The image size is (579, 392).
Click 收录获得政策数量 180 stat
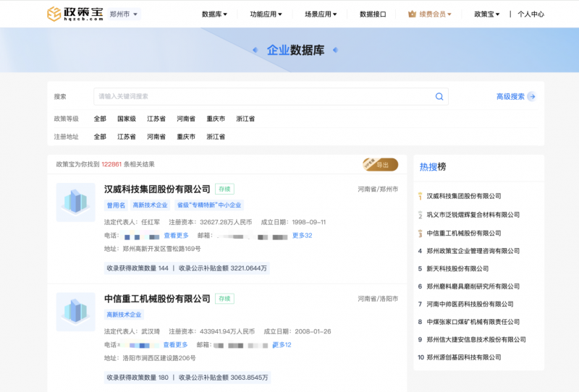[x=138, y=378]
